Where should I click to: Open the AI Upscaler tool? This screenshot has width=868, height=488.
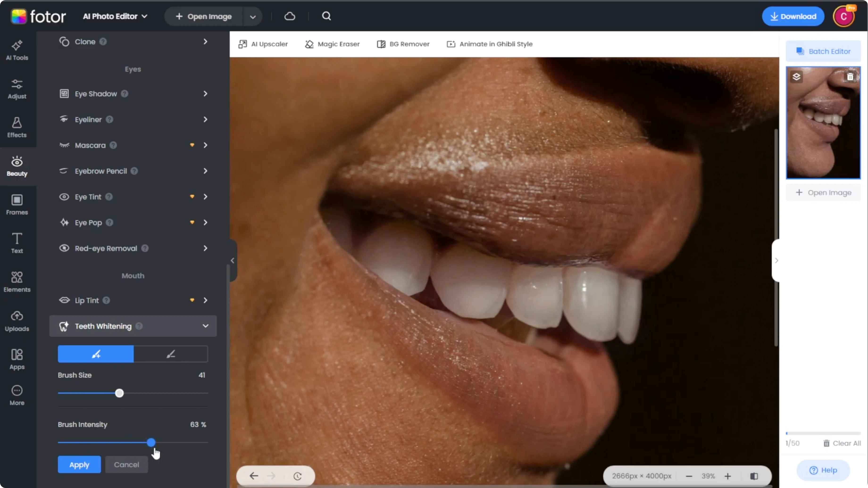263,44
